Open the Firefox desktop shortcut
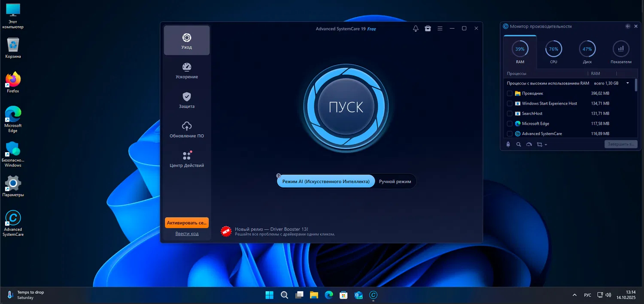Image resolution: width=644 pixels, height=304 pixels. (13, 82)
